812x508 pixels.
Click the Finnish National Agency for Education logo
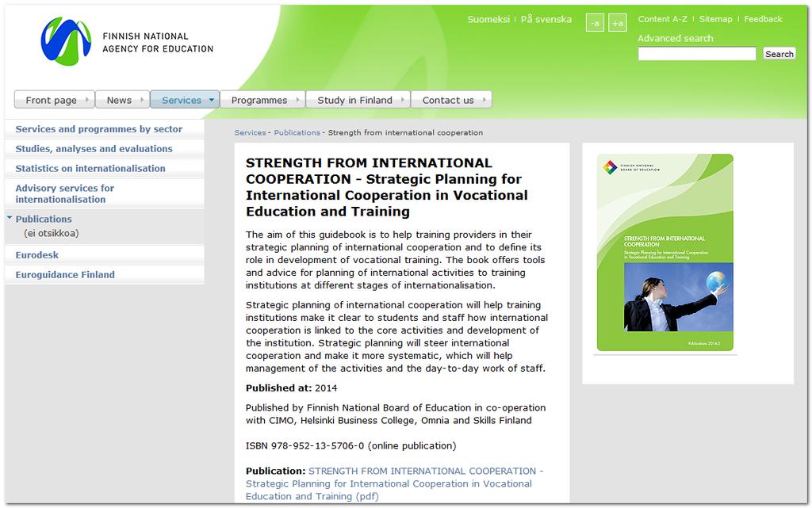tap(127, 42)
